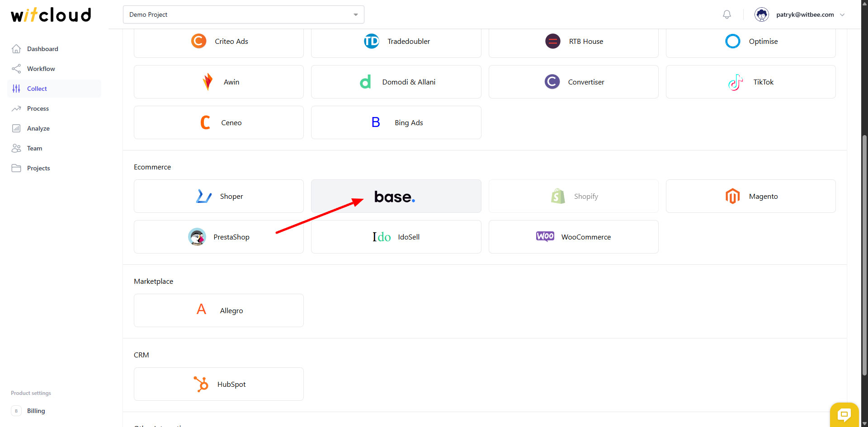This screenshot has width=868, height=427.
Task: Click the Ceneo integration name
Action: coord(231,122)
